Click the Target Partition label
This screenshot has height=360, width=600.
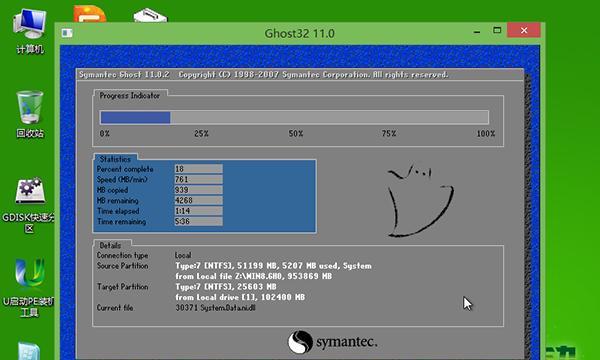click(x=122, y=287)
